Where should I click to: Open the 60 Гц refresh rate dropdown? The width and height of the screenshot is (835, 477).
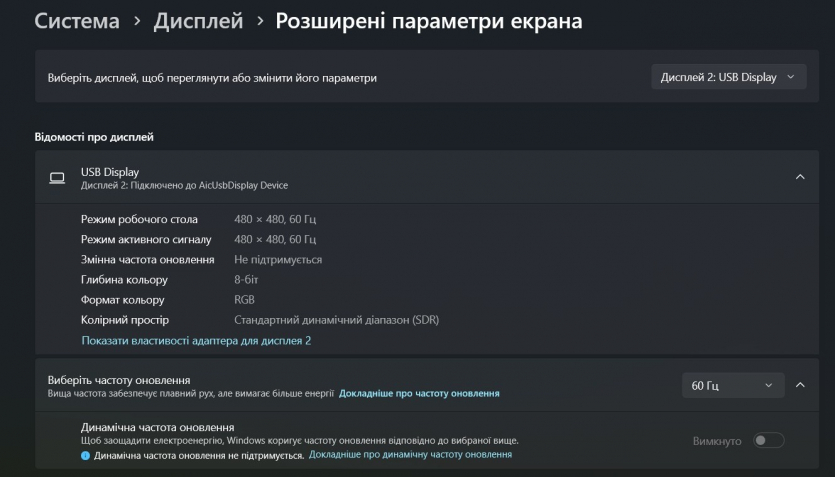click(731, 385)
